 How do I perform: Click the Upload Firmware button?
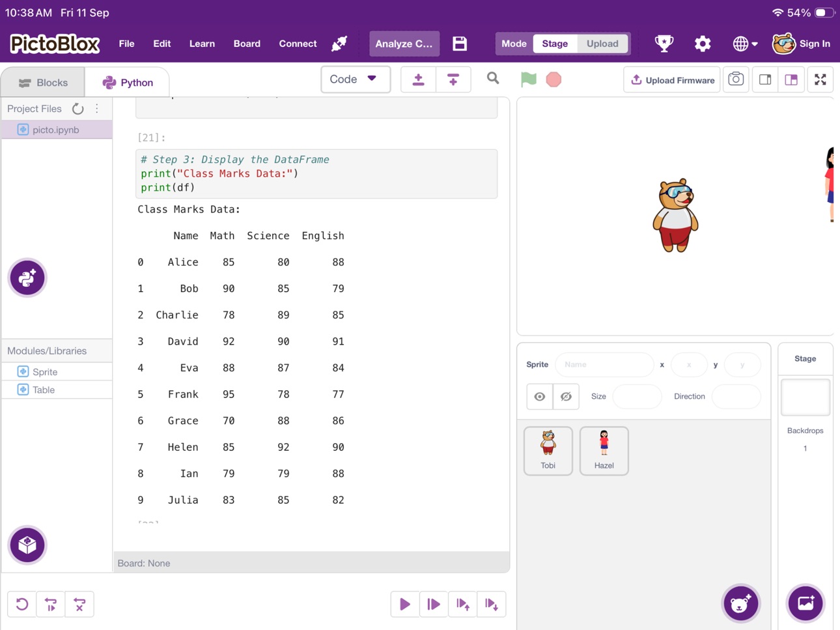pyautogui.click(x=672, y=79)
